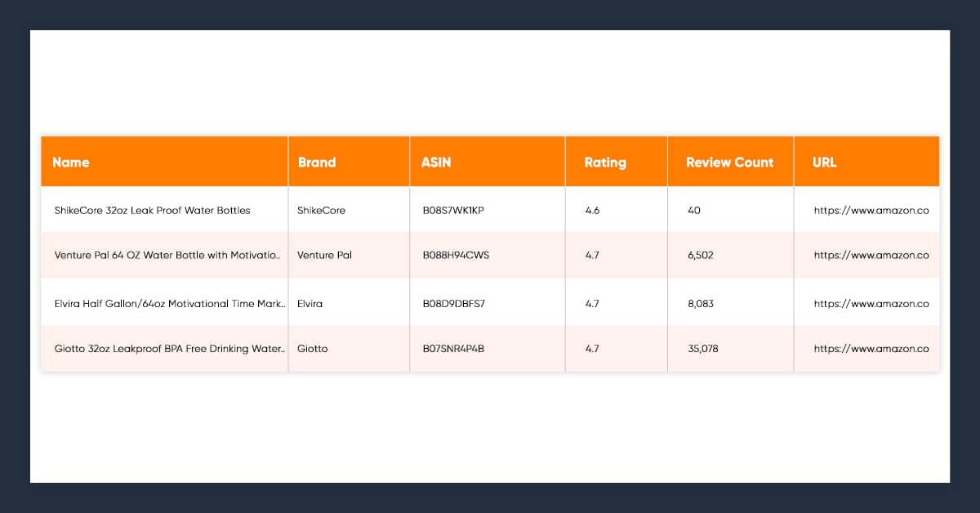Click the URL column header
The height and width of the screenshot is (513, 980).
[x=825, y=162]
